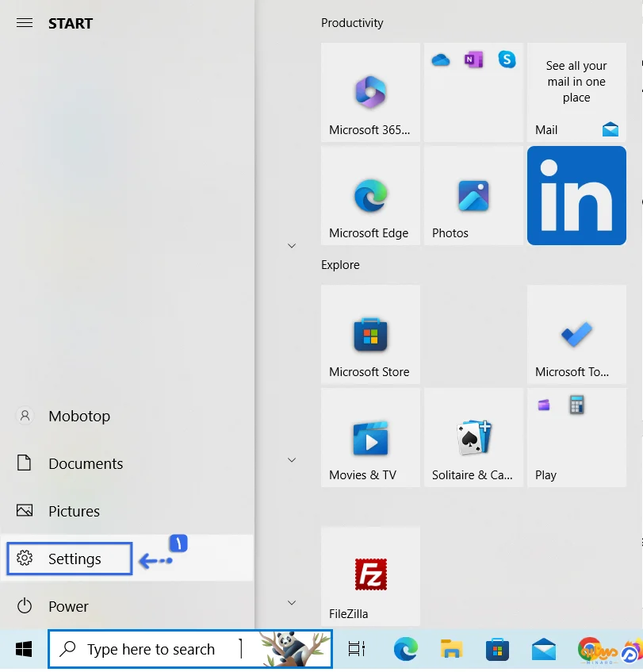
Task: Open the Microsoft To Do tile
Action: pos(576,334)
